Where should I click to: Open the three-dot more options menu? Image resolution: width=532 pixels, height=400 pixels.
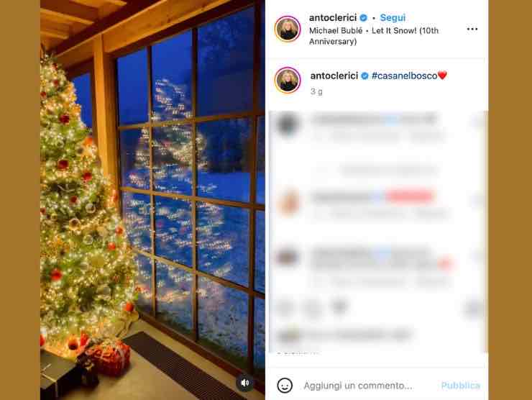[x=472, y=29]
